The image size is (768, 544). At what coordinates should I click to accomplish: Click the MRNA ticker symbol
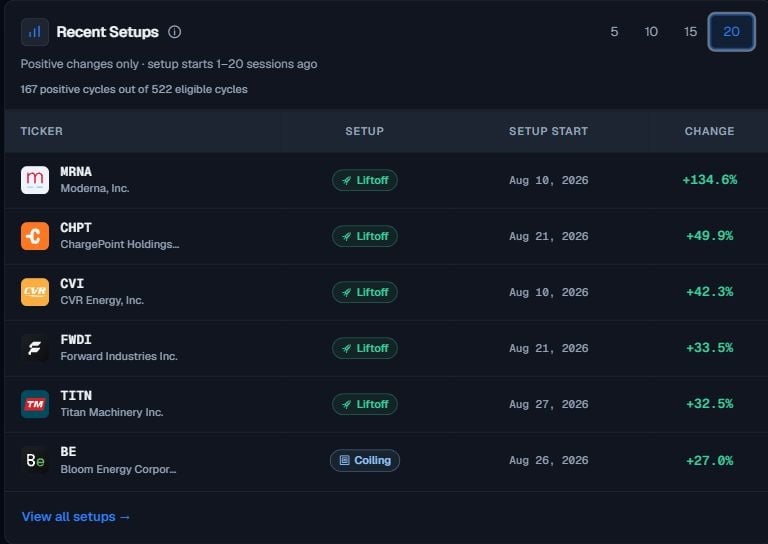click(76, 172)
